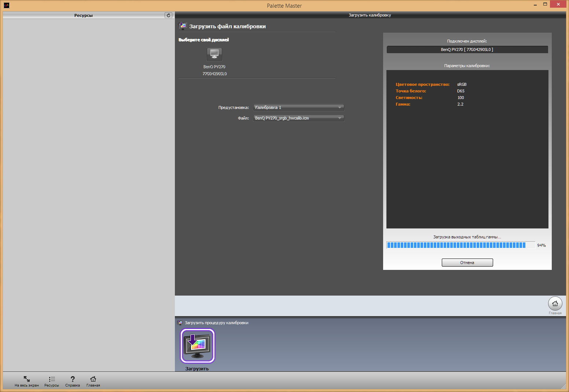Close the Palette Master window
The height and width of the screenshot is (392, 569).
pyautogui.click(x=558, y=4)
